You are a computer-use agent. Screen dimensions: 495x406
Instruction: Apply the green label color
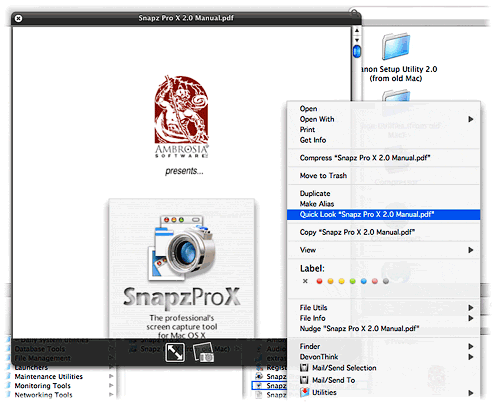[353, 281]
